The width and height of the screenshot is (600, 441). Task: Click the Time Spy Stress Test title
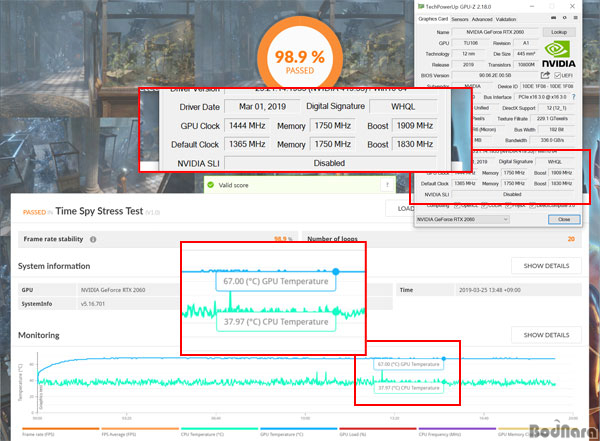click(x=99, y=211)
